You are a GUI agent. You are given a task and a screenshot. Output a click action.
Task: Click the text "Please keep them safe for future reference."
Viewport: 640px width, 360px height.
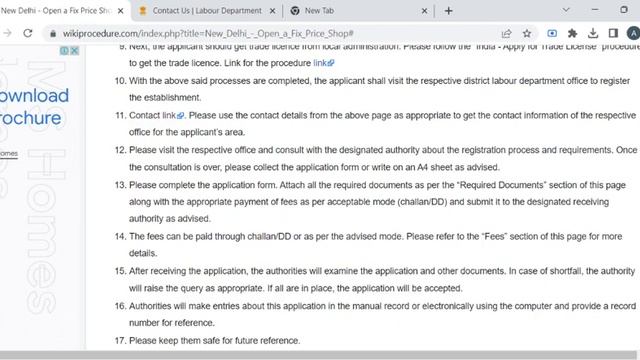[214, 340]
